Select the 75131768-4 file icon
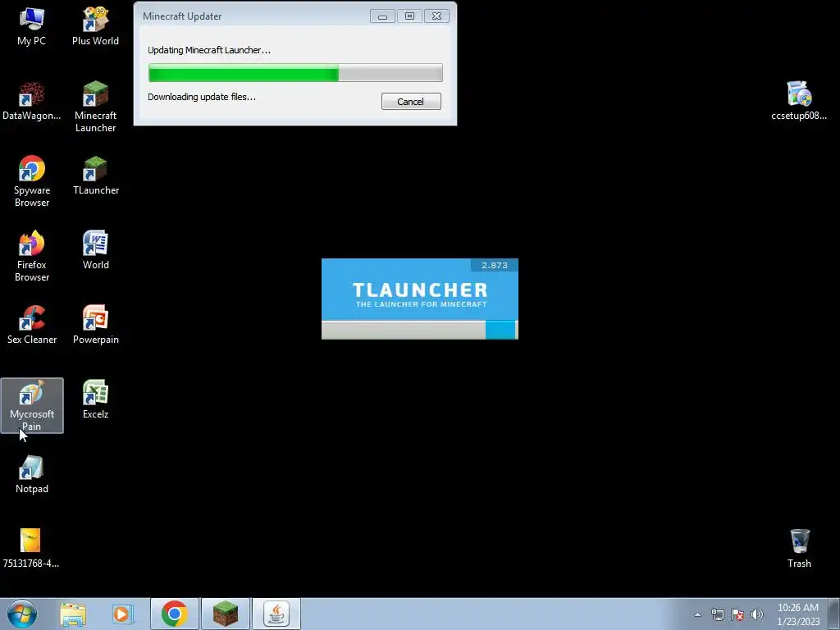This screenshot has height=630, width=840. click(30, 549)
